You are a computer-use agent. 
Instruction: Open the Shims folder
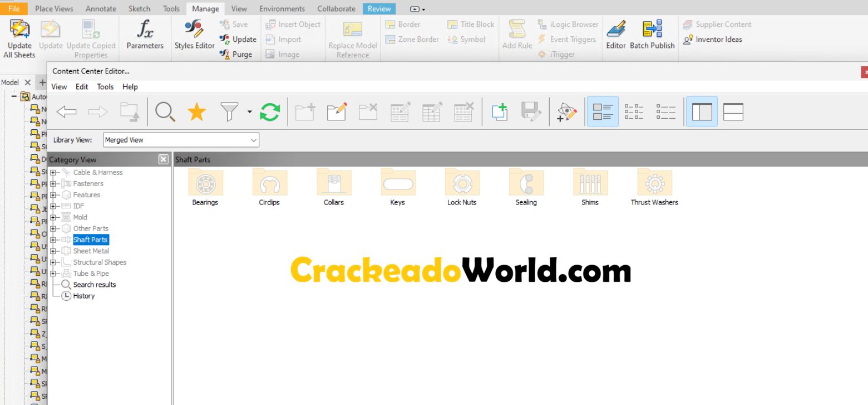point(590,187)
